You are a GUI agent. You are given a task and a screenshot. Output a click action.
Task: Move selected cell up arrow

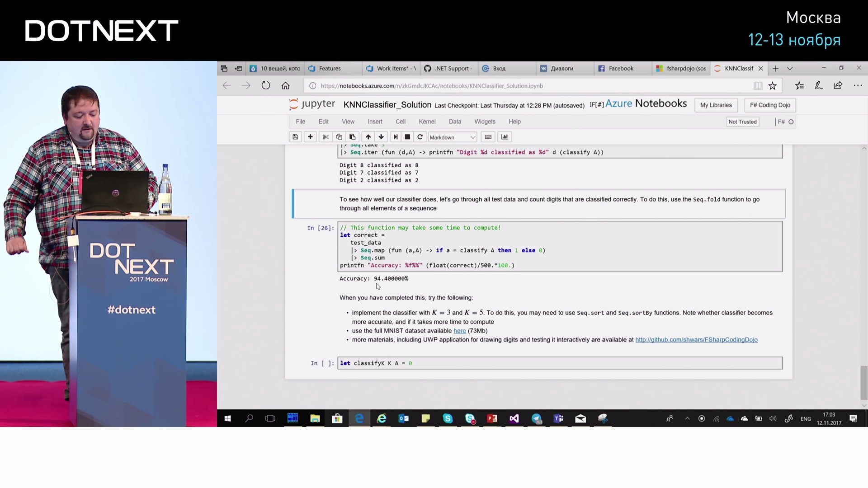[x=368, y=137]
